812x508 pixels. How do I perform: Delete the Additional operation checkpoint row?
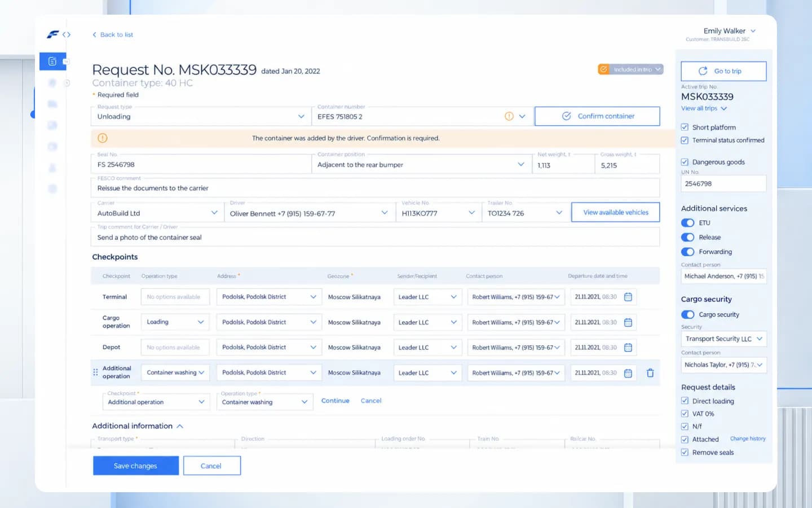tap(650, 373)
